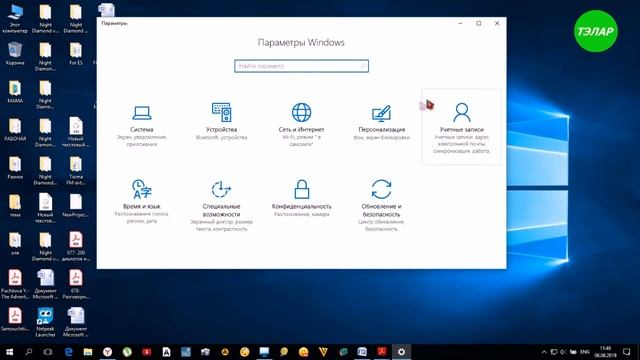Select the Puchkova PDF file on desktop
This screenshot has height=360, width=640.
click(15, 284)
